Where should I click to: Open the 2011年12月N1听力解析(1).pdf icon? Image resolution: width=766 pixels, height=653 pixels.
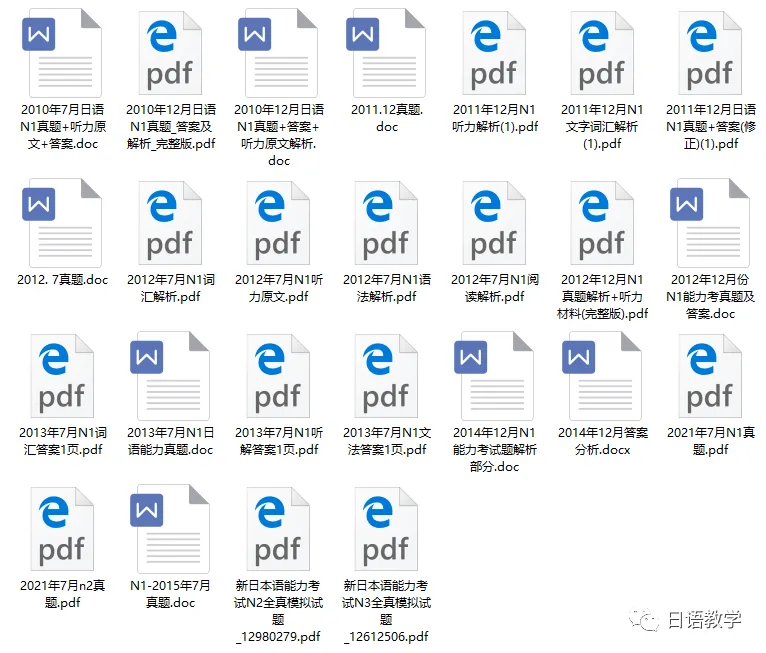[x=494, y=53]
